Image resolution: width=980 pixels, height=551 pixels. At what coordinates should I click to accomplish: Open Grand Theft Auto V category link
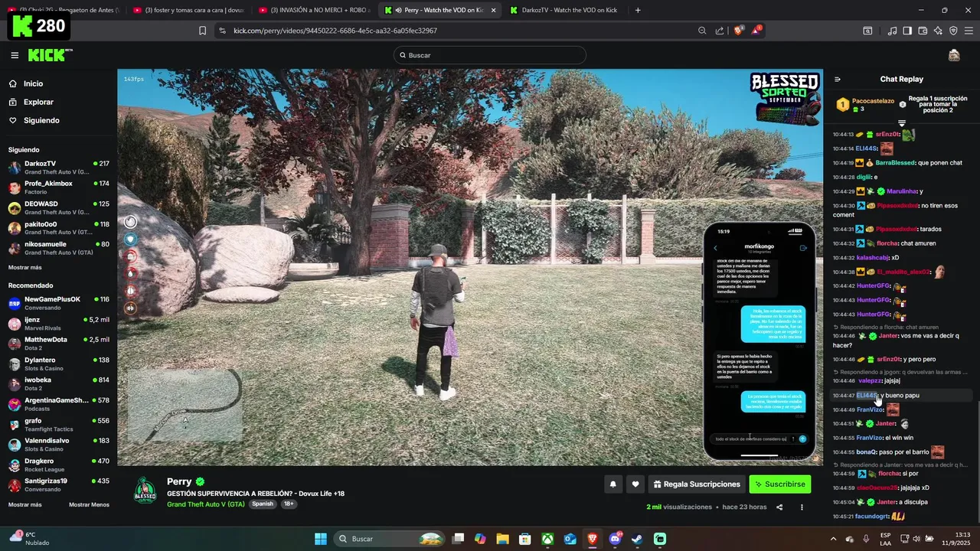pyautogui.click(x=206, y=504)
